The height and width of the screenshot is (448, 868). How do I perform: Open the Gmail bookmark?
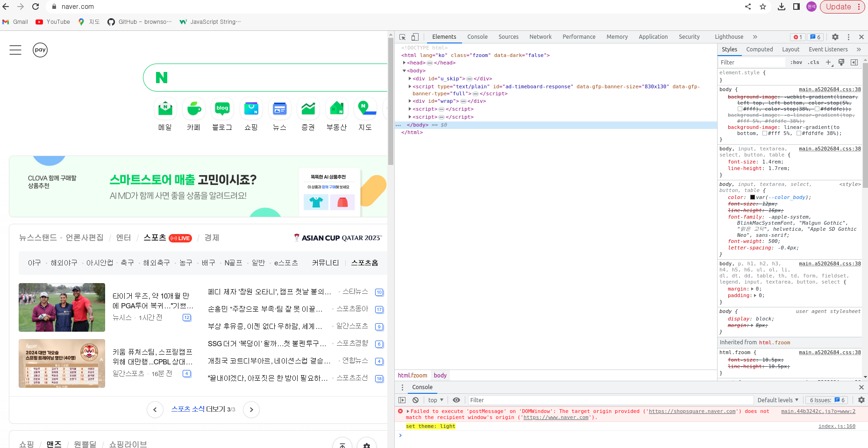(15, 22)
